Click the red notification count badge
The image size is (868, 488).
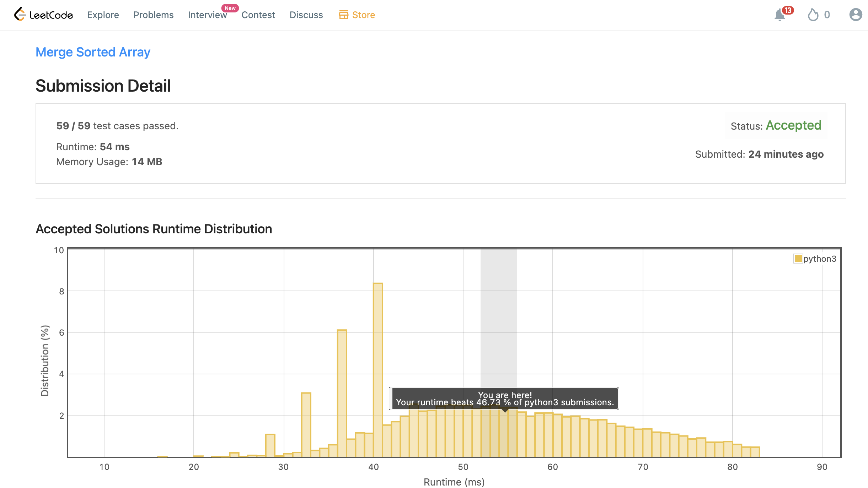(x=788, y=10)
